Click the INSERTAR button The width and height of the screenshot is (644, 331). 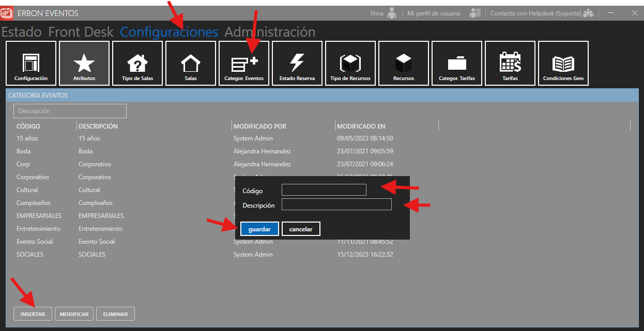33,314
